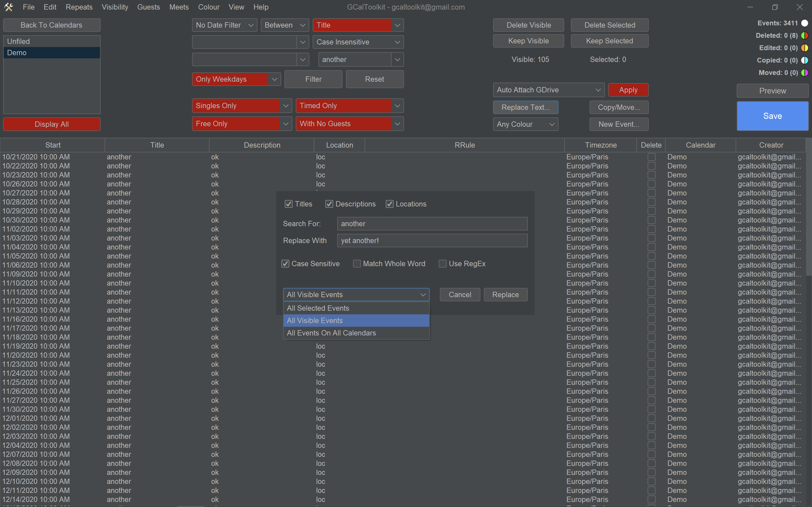The width and height of the screenshot is (812, 507).
Task: Click the white circle icon beside Events count
Action: (x=805, y=23)
